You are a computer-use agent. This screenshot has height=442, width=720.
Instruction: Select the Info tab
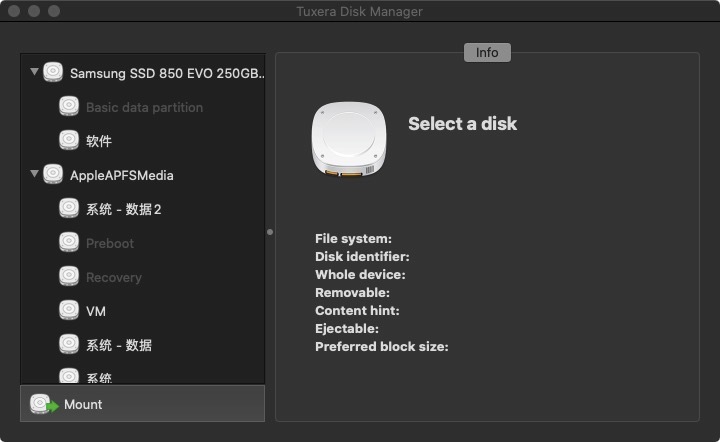click(487, 53)
